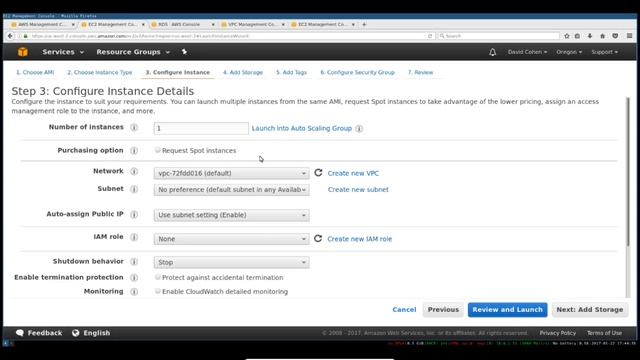The width and height of the screenshot is (640, 360).
Task: Click info icon next to IAM role
Action: pyautogui.click(x=134, y=237)
